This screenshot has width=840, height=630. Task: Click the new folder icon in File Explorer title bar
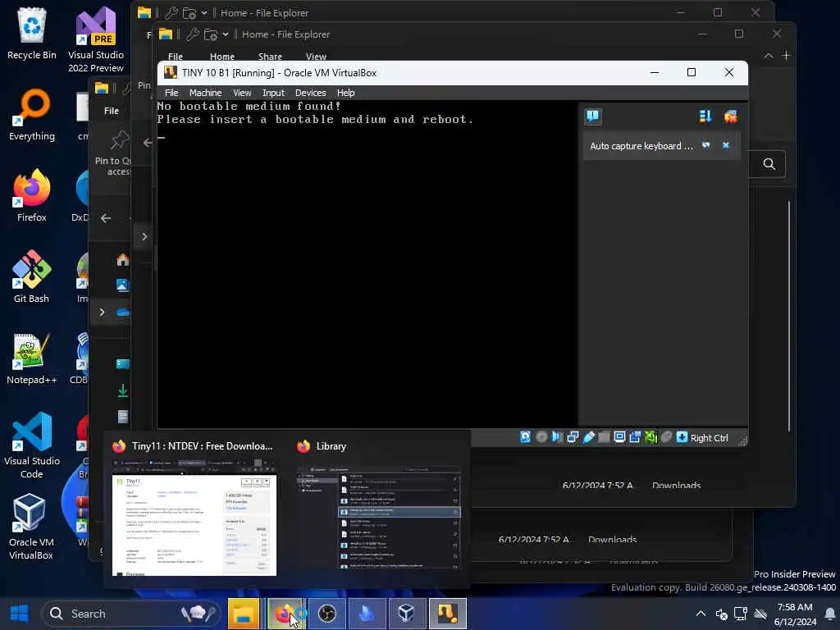pos(211,34)
